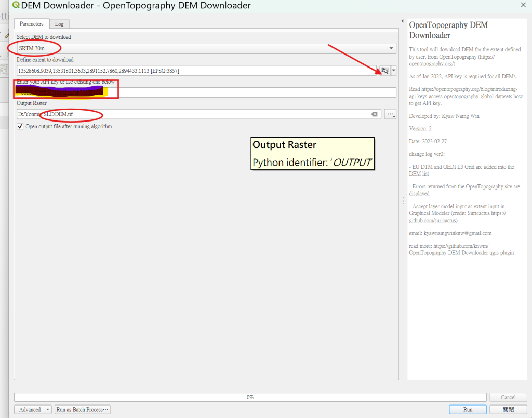Click the 'Output Raster' field label

32,103
